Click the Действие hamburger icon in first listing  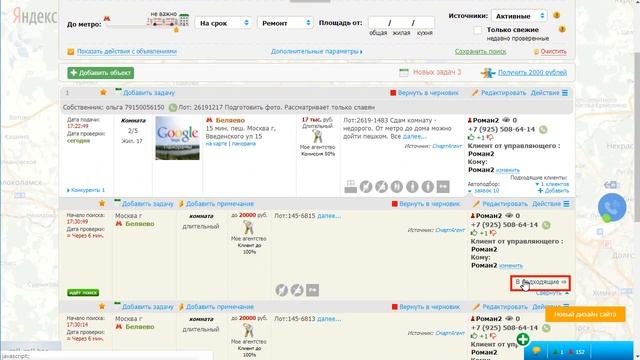pos(565,93)
